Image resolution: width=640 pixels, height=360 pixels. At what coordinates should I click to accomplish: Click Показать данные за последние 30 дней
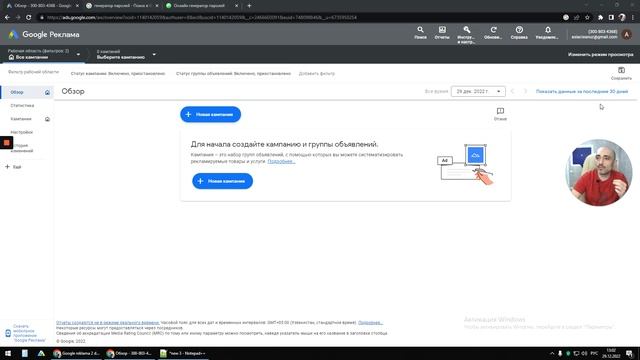coord(582,91)
